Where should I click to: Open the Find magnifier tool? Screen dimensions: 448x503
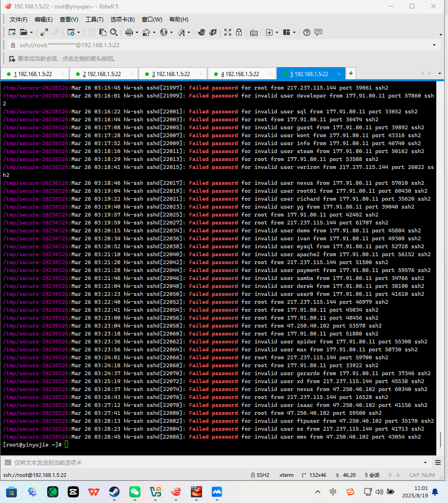pyautogui.click(x=113, y=32)
